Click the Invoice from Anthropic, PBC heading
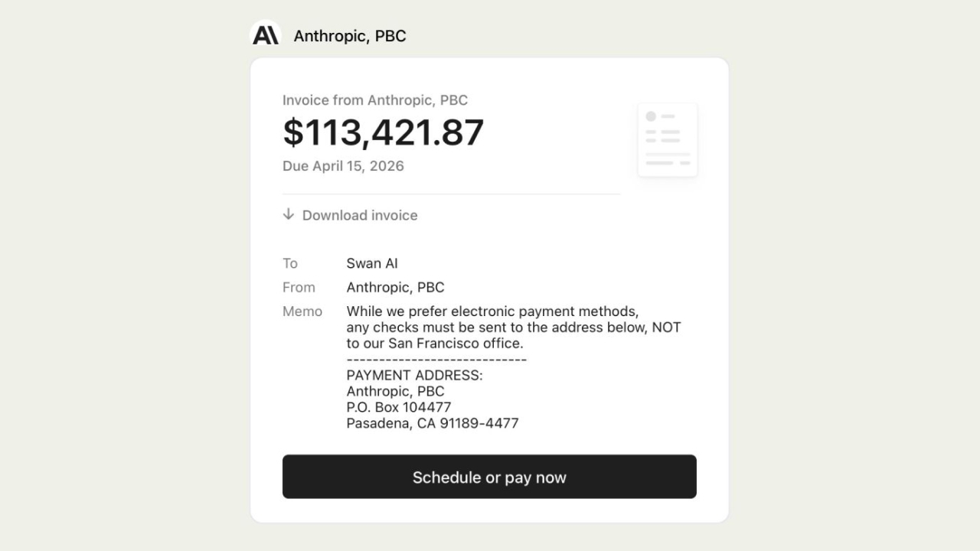Viewport: 980px width, 551px height. (374, 100)
